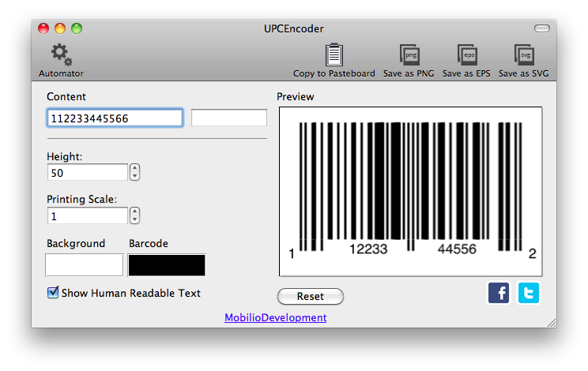Decrease Height using the stepper down arrow
The image size is (588, 371).
pyautogui.click(x=134, y=176)
